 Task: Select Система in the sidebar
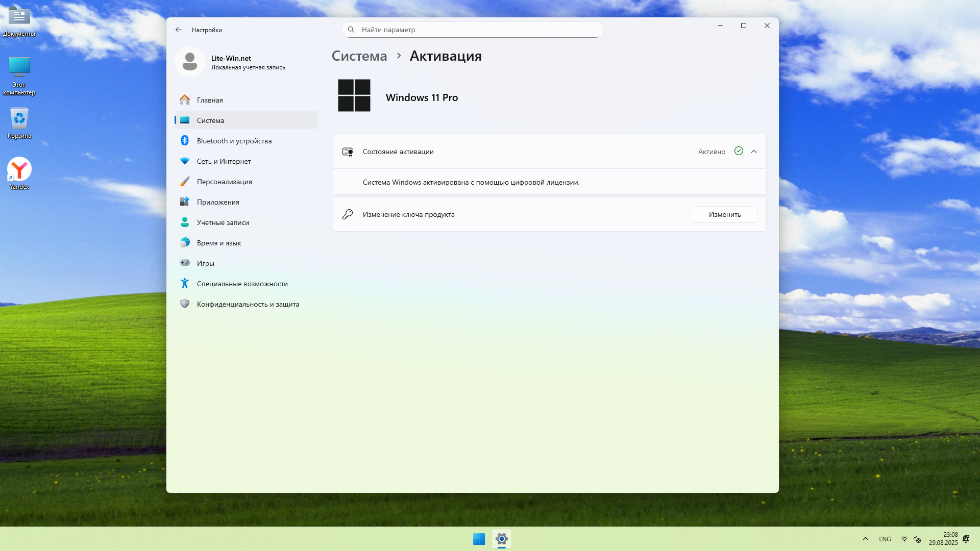pos(210,120)
